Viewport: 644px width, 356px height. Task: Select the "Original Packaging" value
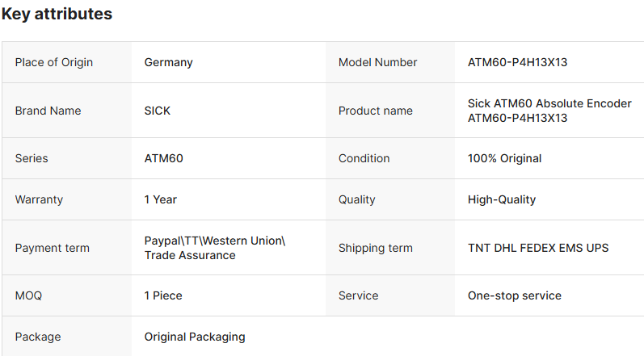(x=195, y=337)
